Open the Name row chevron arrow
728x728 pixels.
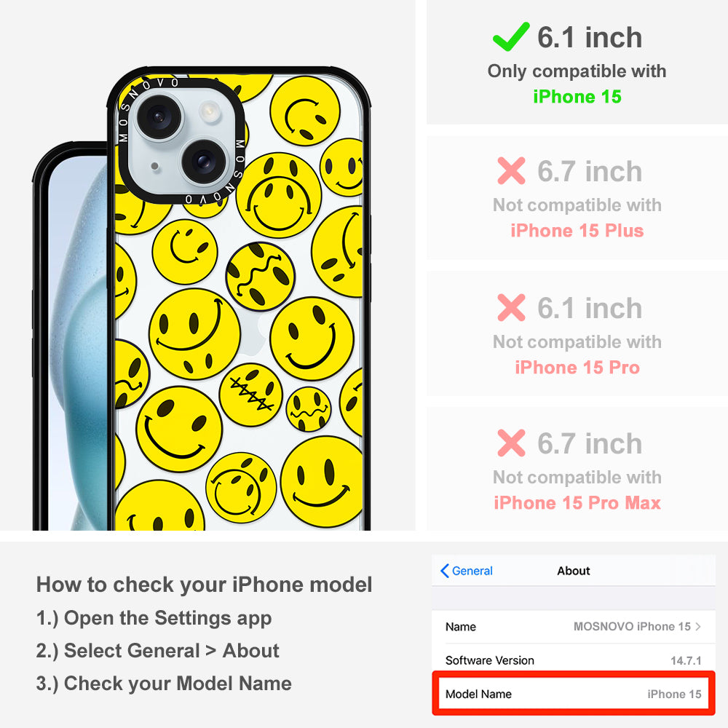(x=698, y=626)
